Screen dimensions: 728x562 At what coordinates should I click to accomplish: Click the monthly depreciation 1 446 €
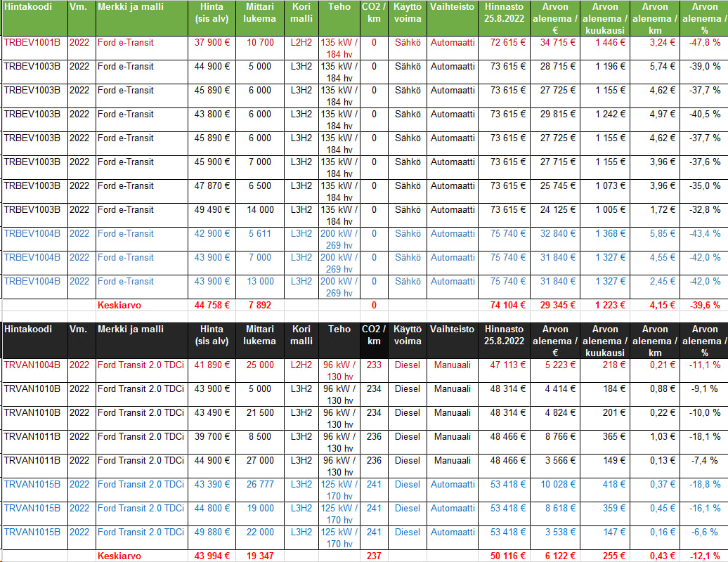(605, 48)
